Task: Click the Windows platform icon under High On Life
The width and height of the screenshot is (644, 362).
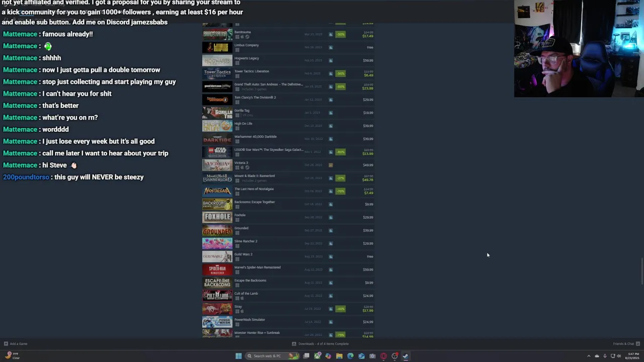Action: click(x=237, y=128)
